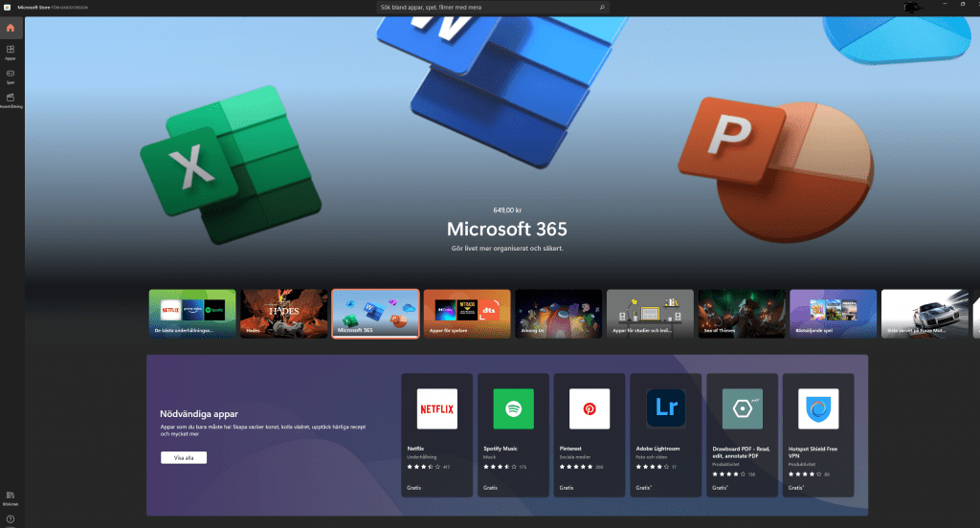Open the Spel games section in sidebar
This screenshot has width=980, height=528.
pos(11,77)
